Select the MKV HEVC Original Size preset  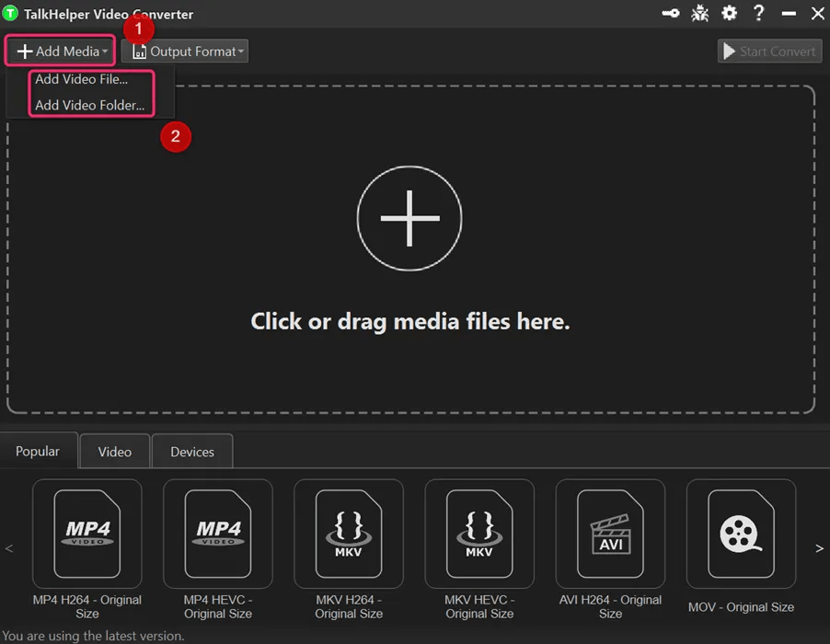tap(479, 534)
